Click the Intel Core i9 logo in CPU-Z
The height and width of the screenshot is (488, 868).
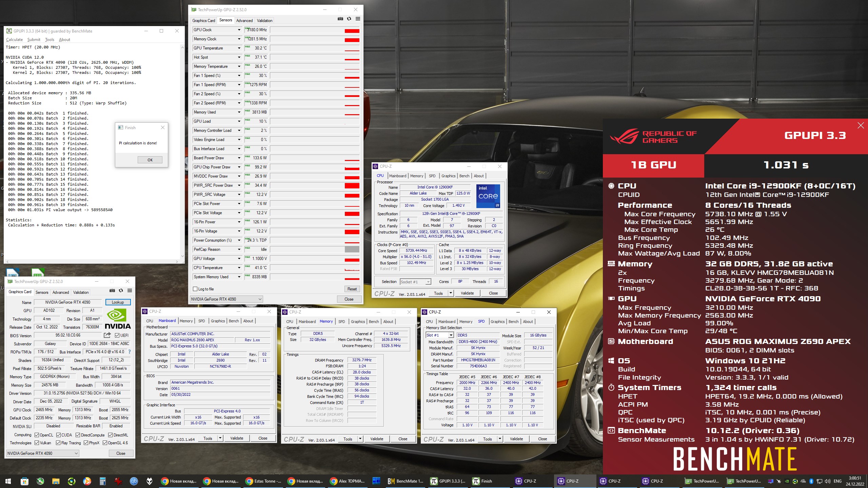pyautogui.click(x=488, y=196)
